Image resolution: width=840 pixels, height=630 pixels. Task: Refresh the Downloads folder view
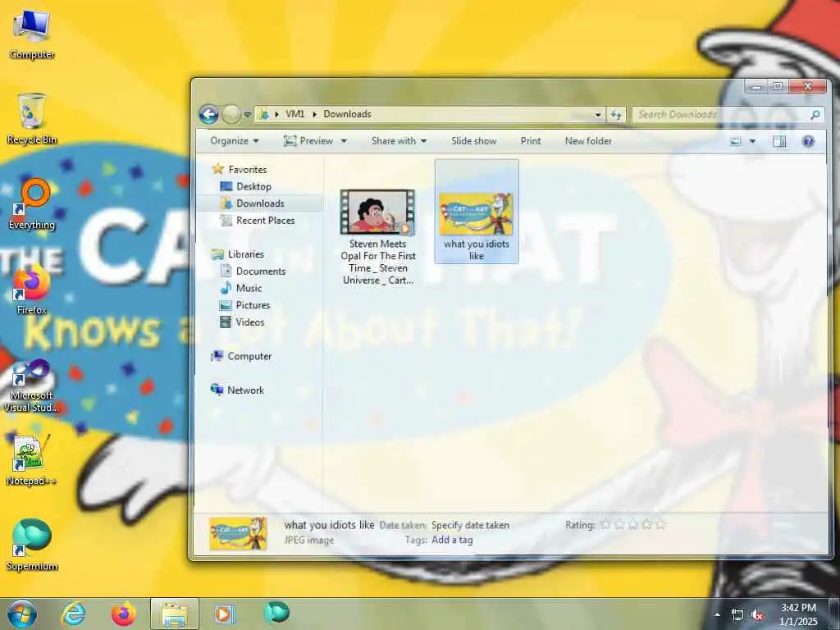(x=616, y=115)
